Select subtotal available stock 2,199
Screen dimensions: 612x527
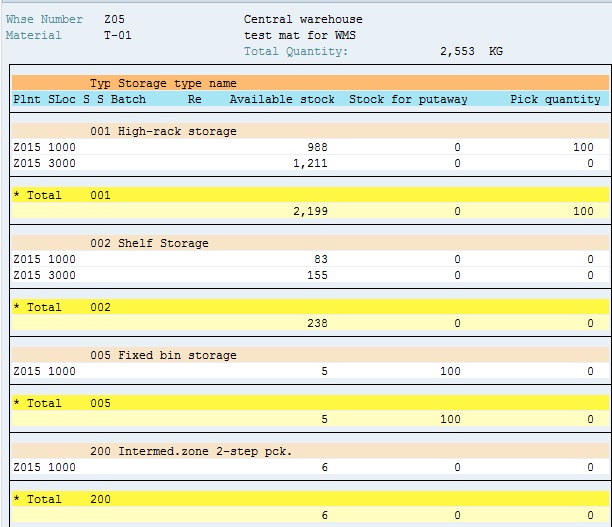click(310, 211)
